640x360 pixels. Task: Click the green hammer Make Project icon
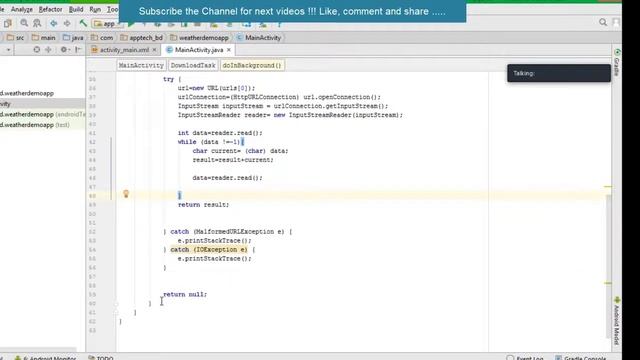point(83,23)
